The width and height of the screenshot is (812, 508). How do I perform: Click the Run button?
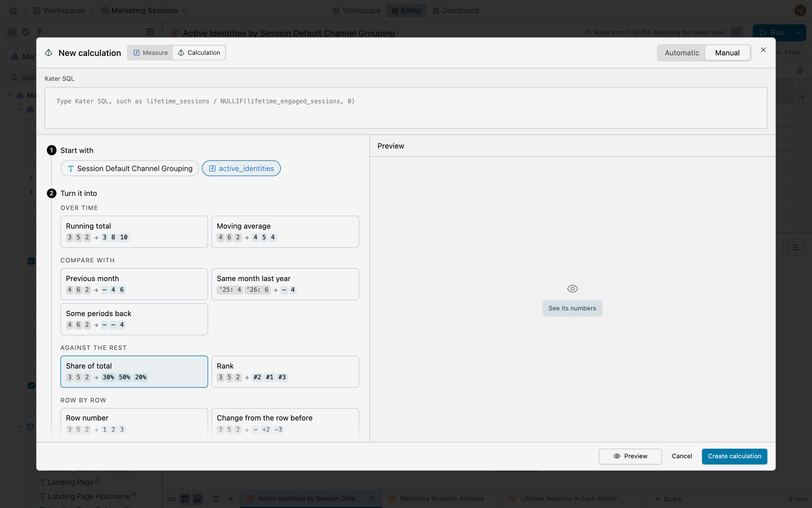(772, 33)
